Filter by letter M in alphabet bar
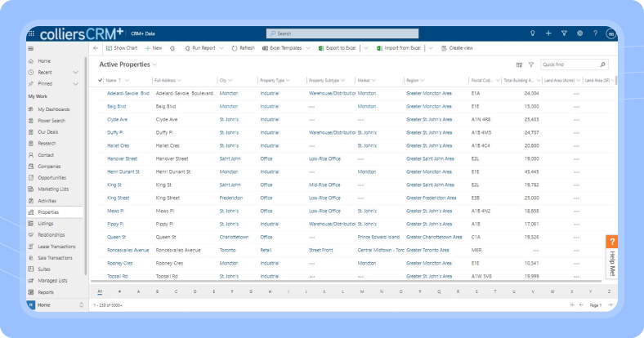This screenshot has width=644, height=338. click(362, 291)
